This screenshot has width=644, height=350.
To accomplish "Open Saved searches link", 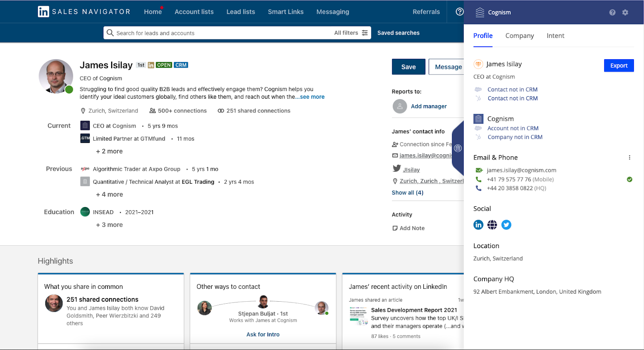I will (x=398, y=33).
